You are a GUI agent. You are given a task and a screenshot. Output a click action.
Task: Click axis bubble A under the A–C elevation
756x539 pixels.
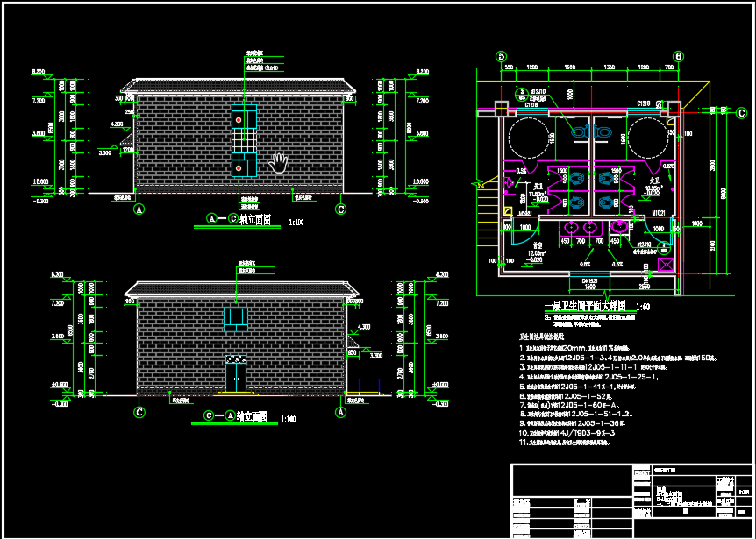139,209
